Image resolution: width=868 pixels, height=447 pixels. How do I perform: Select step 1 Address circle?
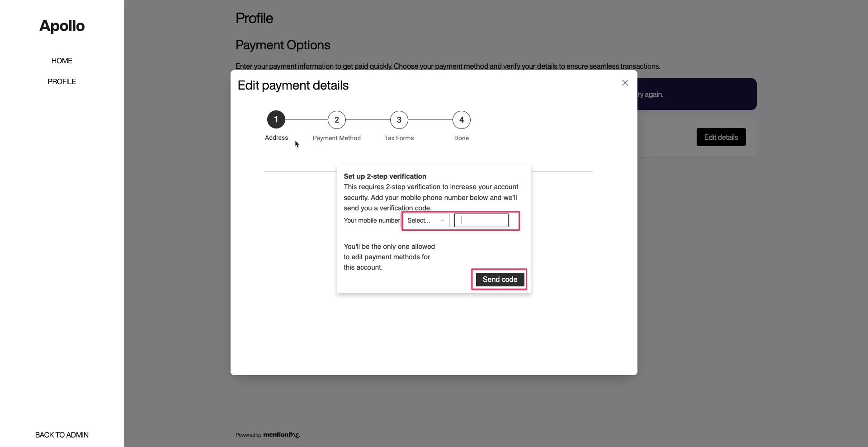coord(276,119)
